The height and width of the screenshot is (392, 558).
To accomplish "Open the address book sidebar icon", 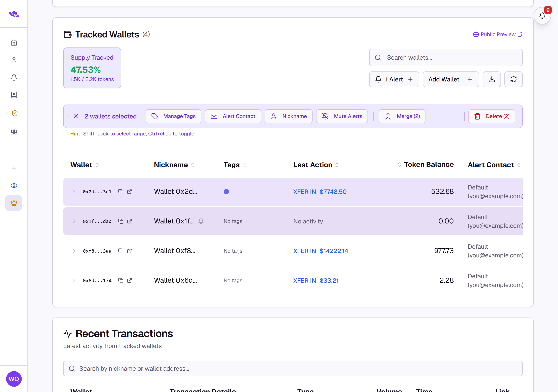I will point(14,95).
